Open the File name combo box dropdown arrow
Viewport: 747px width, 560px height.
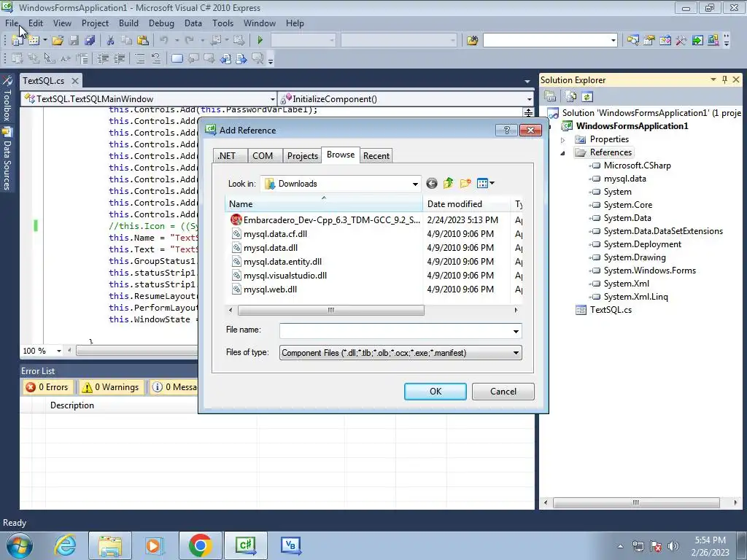(x=516, y=331)
